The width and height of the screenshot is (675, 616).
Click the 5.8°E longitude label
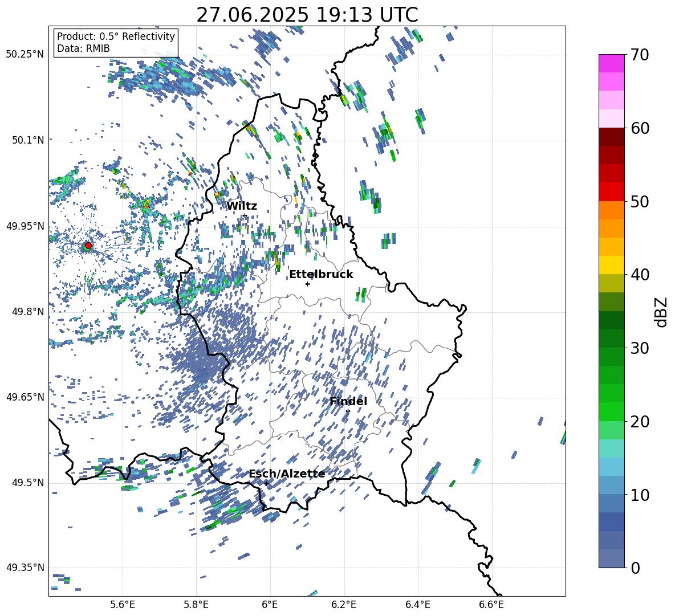click(196, 605)
